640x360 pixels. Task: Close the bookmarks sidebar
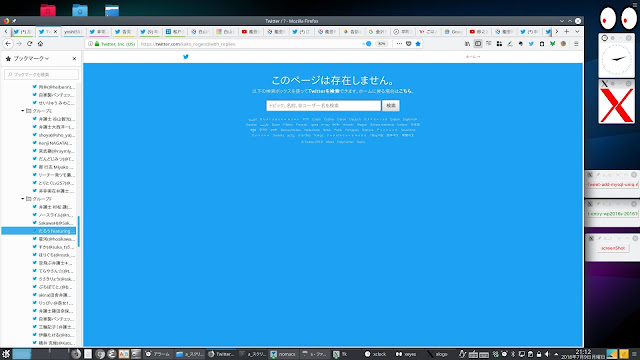click(74, 59)
